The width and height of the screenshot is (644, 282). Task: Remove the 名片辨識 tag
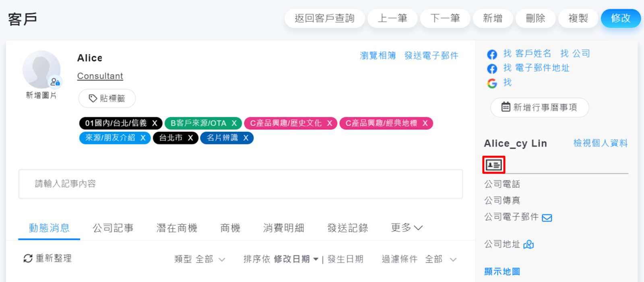point(246,138)
